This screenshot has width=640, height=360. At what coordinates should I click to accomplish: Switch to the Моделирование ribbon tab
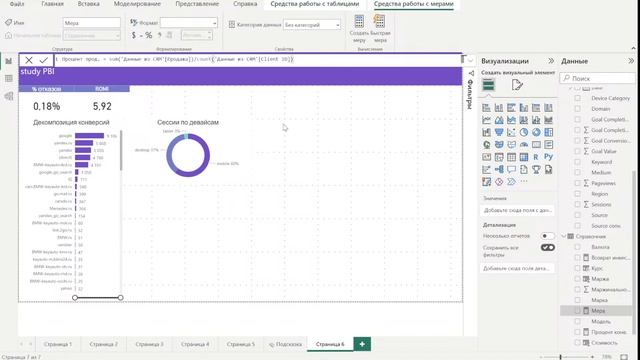click(x=137, y=4)
